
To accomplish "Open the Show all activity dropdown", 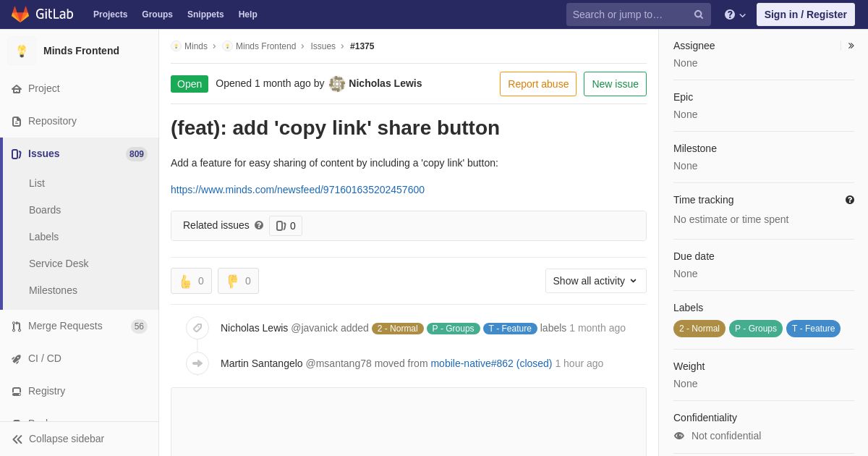I will click(595, 281).
